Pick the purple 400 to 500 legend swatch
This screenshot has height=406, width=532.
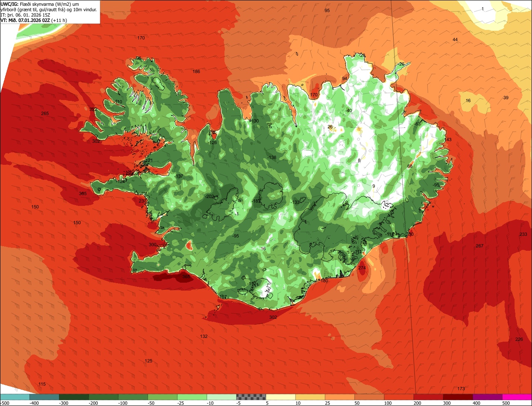487,397
